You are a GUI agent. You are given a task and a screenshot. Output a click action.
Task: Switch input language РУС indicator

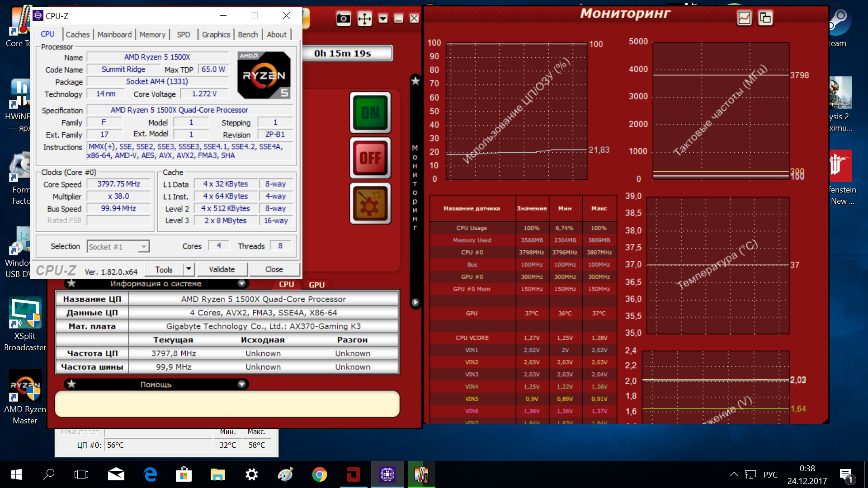(x=770, y=474)
